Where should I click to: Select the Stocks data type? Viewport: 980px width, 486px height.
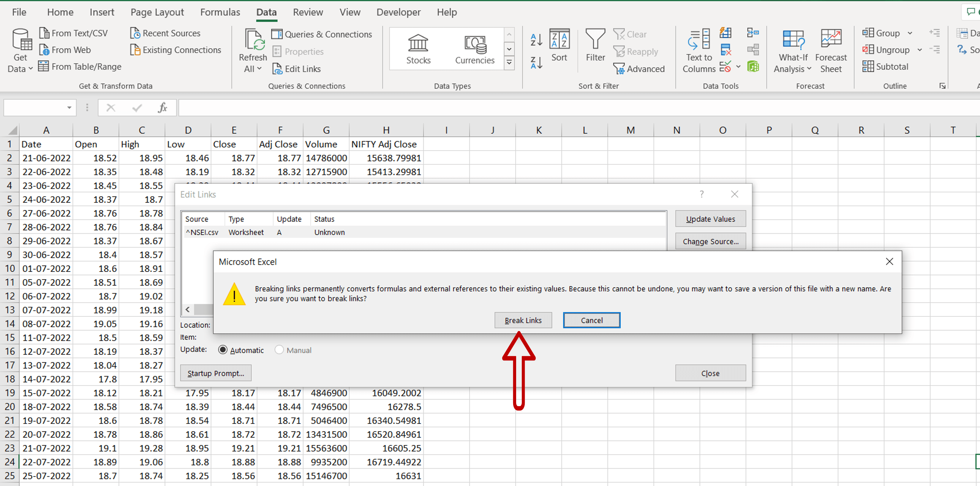point(418,49)
